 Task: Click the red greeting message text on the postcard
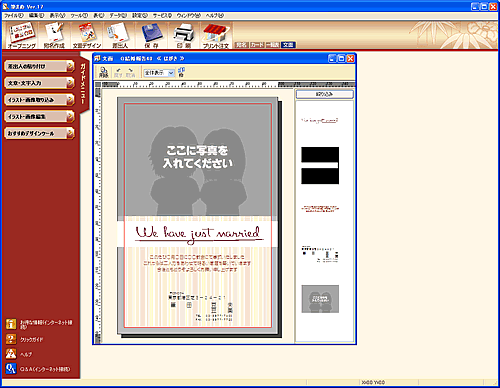click(197, 263)
